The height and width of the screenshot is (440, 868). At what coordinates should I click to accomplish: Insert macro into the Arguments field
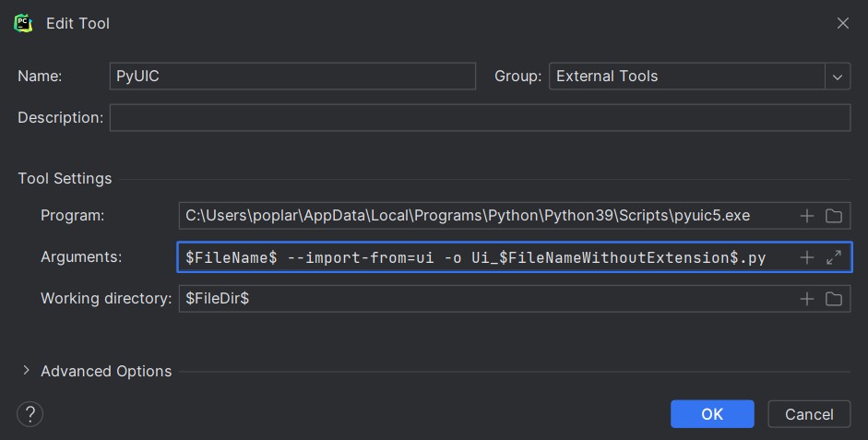807,257
